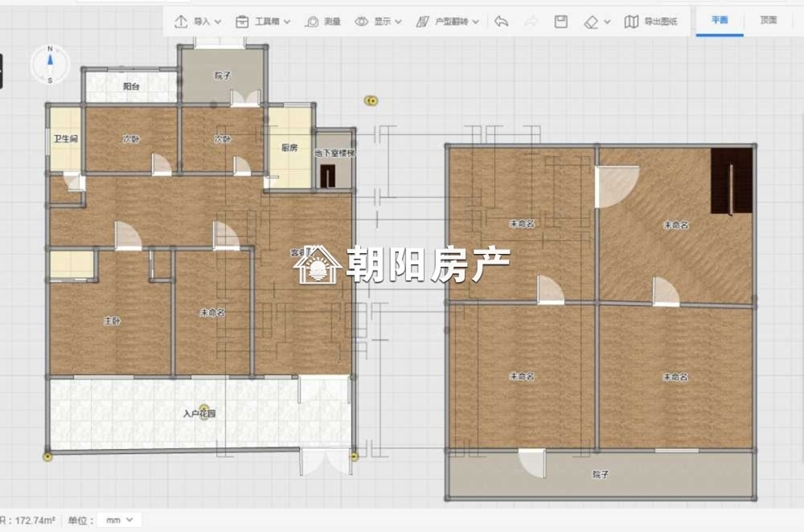
Task: Select the bottom 院子 strip on right plan
Action: pyautogui.click(x=601, y=475)
